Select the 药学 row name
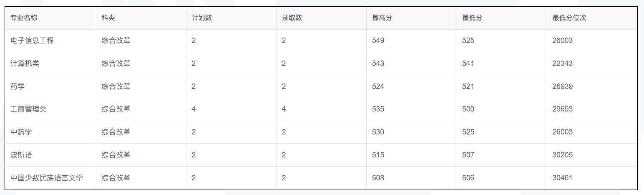 pos(18,86)
